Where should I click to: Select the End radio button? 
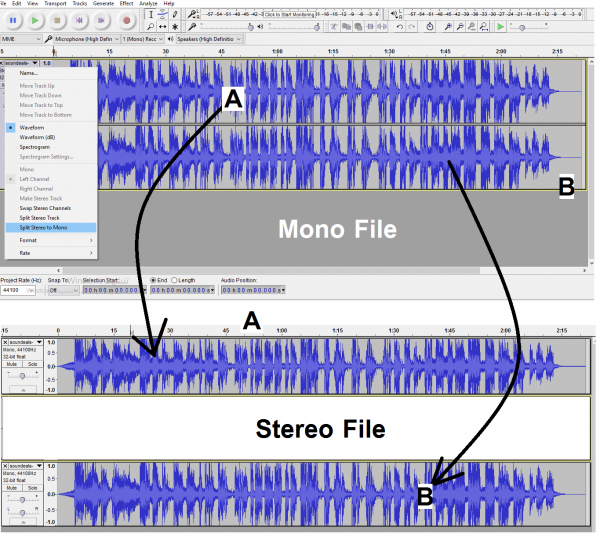pyautogui.click(x=153, y=280)
